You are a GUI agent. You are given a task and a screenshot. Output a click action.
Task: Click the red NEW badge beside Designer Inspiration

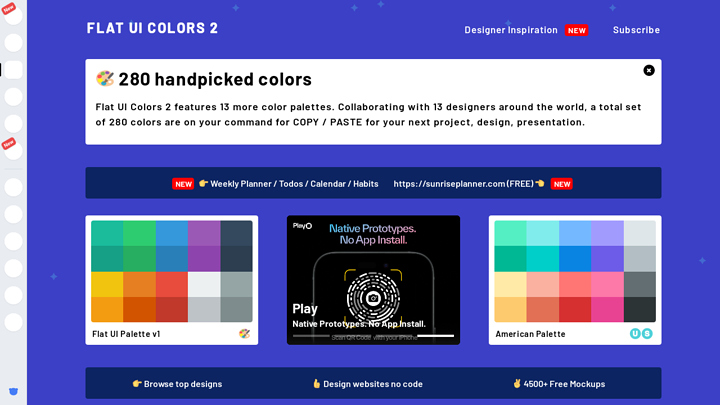577,30
